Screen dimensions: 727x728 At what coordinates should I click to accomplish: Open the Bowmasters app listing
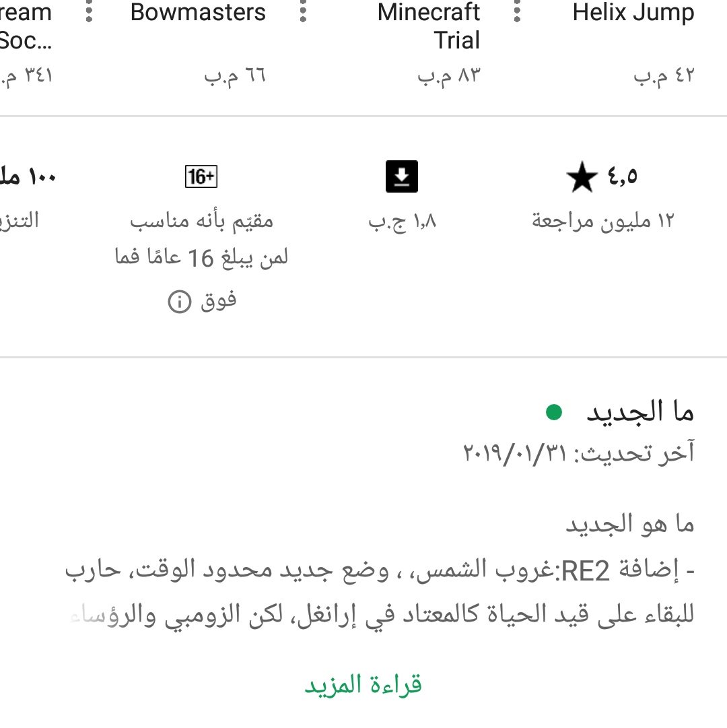(198, 12)
